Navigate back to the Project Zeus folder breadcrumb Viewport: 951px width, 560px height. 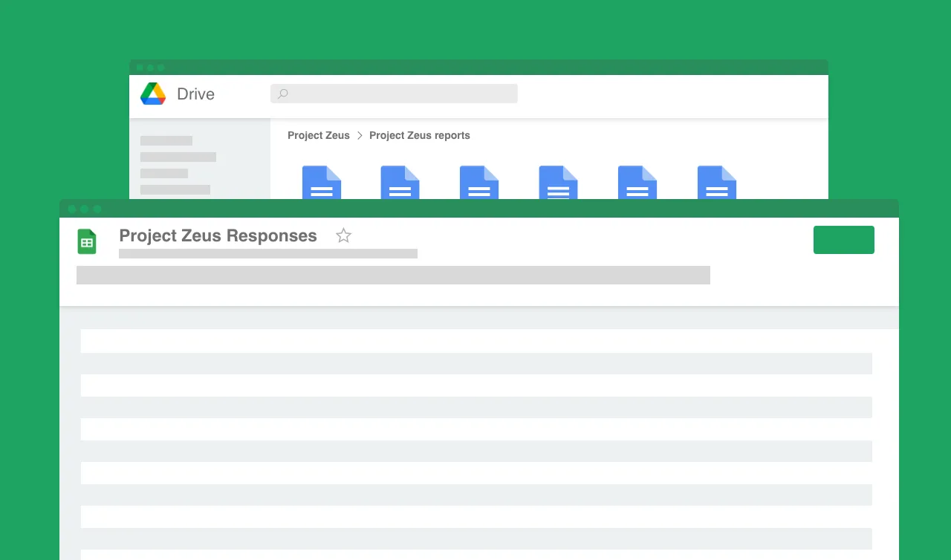(318, 135)
